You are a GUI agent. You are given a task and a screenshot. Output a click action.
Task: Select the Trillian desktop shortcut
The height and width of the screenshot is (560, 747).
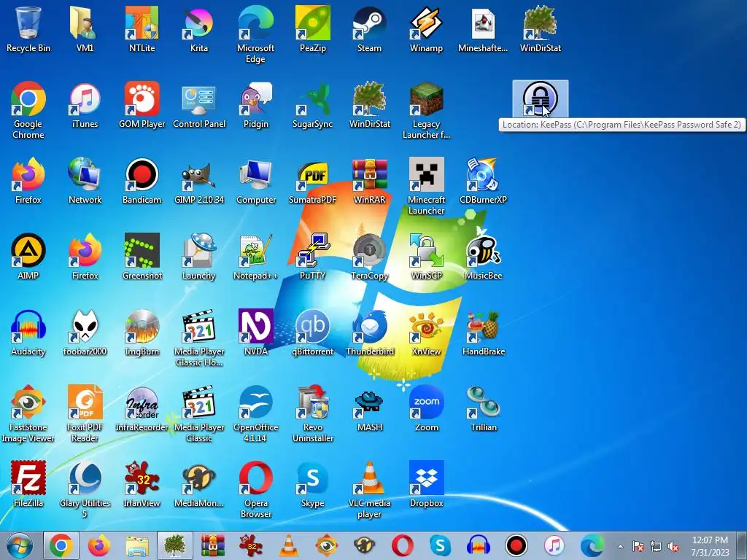[483, 408]
